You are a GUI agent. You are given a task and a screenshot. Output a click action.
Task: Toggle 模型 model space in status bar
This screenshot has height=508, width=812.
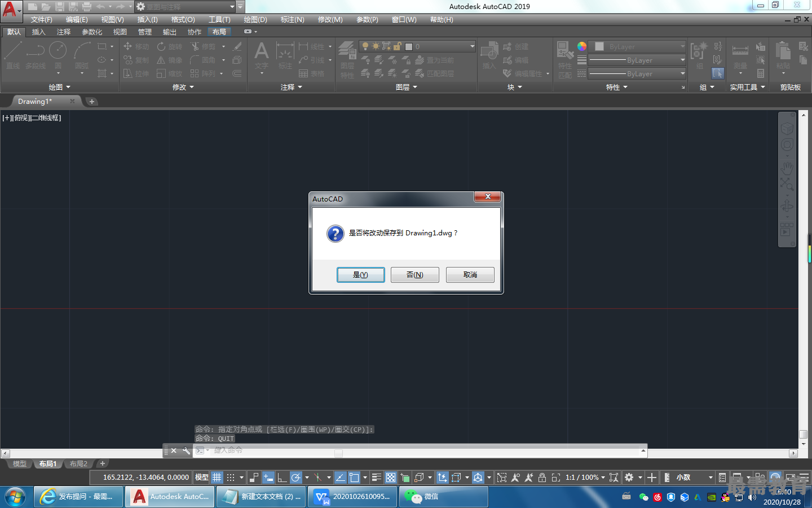[x=201, y=478]
